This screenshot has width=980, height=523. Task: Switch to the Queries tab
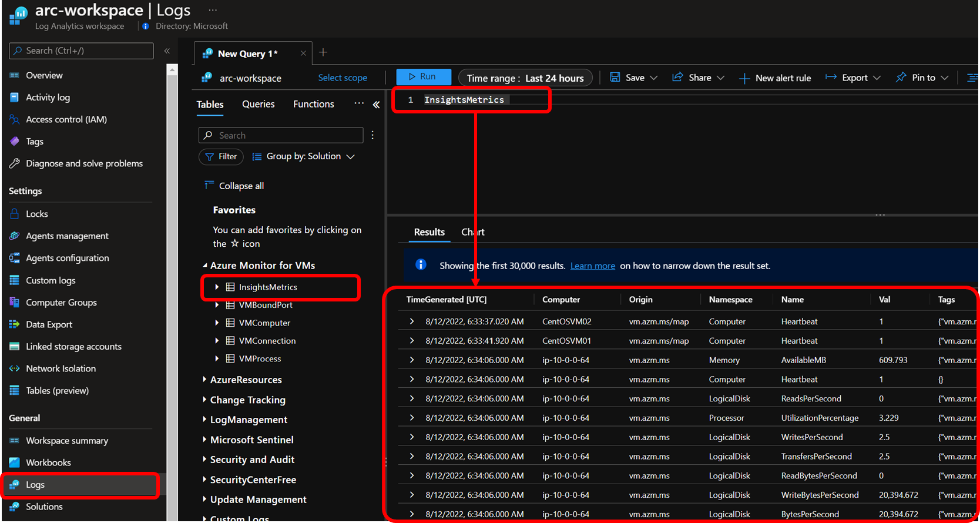[x=258, y=104]
